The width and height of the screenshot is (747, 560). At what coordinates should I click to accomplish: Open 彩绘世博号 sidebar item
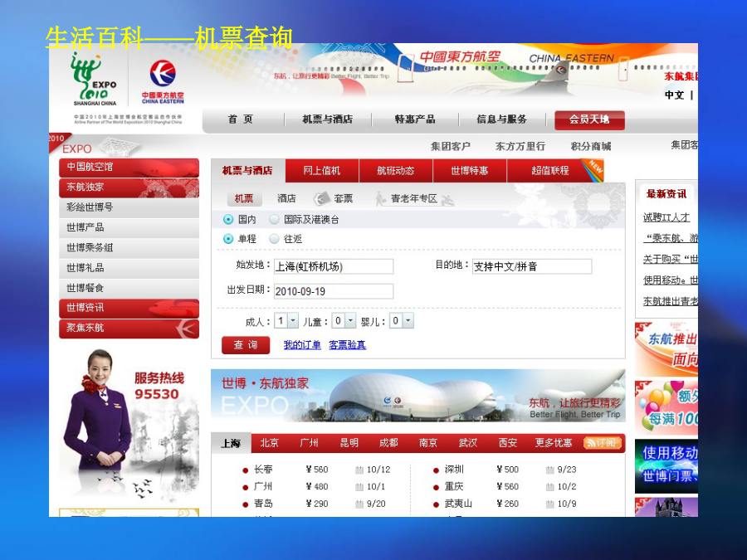click(129, 207)
